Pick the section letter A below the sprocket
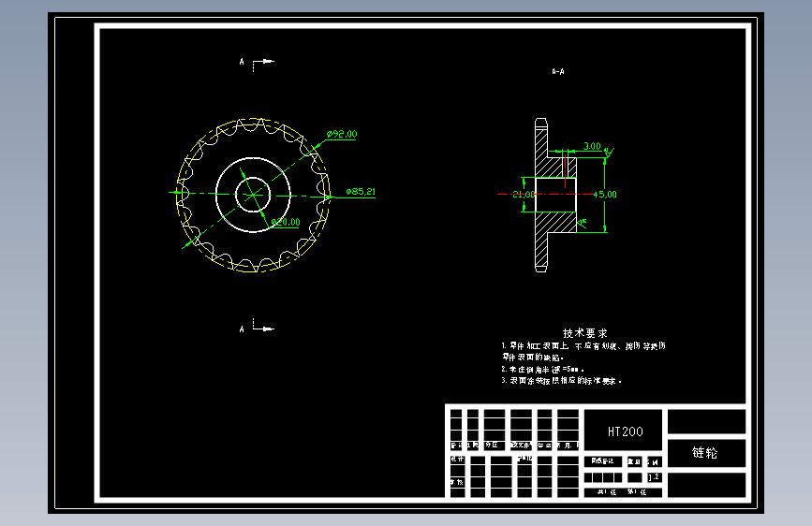 pyautogui.click(x=242, y=329)
